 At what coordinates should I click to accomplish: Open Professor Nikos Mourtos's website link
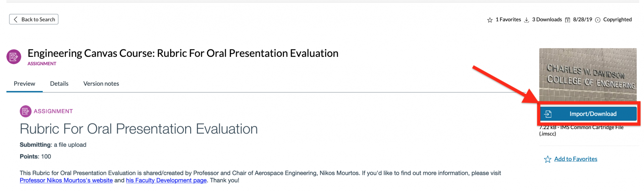pyautogui.click(x=66, y=181)
